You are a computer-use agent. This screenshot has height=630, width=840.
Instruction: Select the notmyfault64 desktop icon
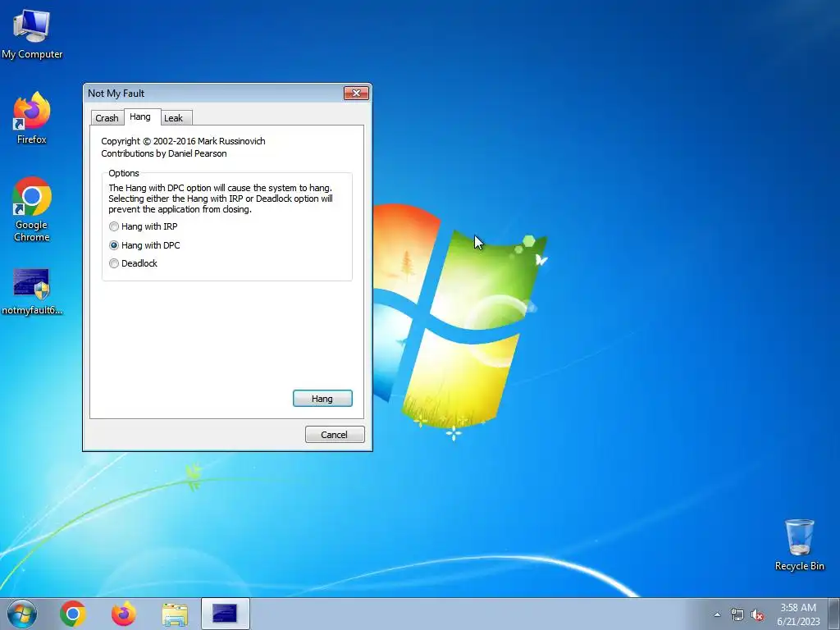[x=32, y=292]
